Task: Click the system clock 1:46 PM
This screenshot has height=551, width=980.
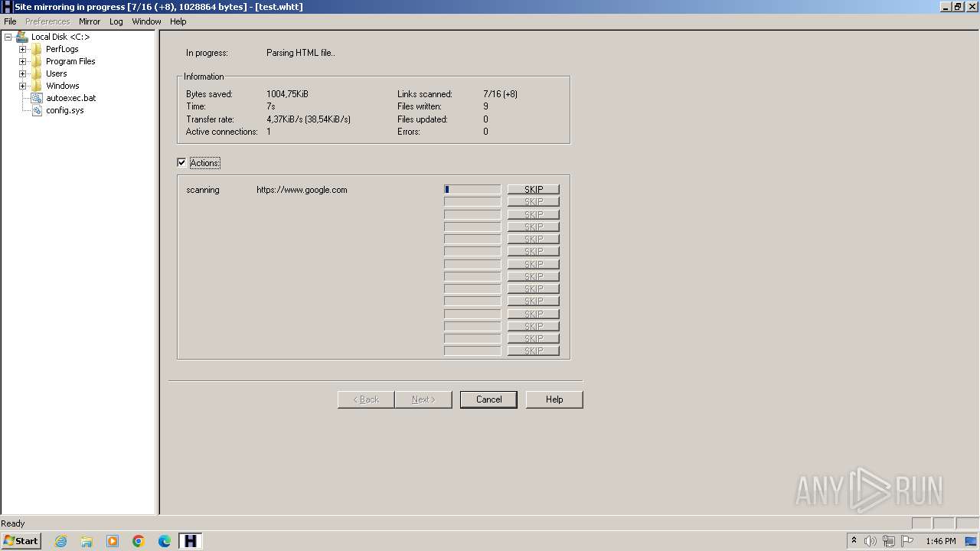Action: pyautogui.click(x=941, y=541)
